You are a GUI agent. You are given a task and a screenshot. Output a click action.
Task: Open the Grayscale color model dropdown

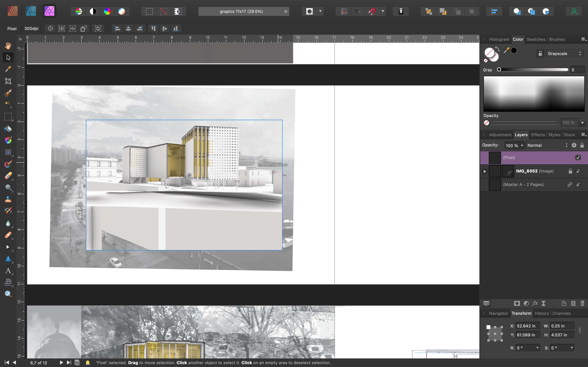(564, 54)
